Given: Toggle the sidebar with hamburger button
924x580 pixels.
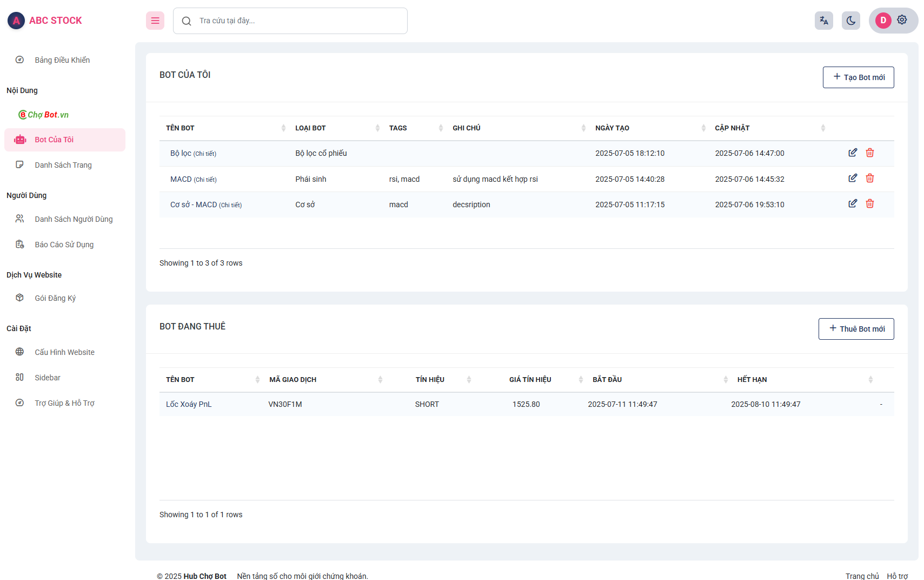Looking at the screenshot, I should point(155,21).
